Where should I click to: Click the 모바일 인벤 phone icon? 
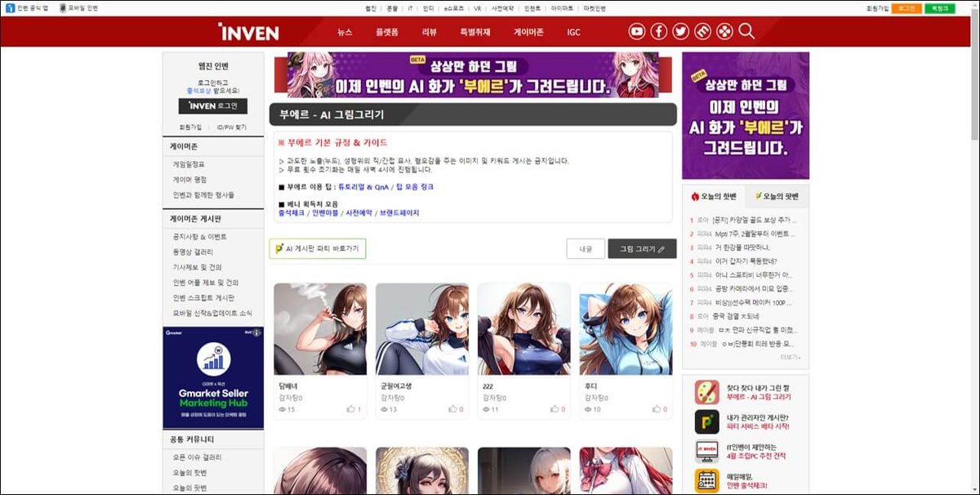coord(62,8)
